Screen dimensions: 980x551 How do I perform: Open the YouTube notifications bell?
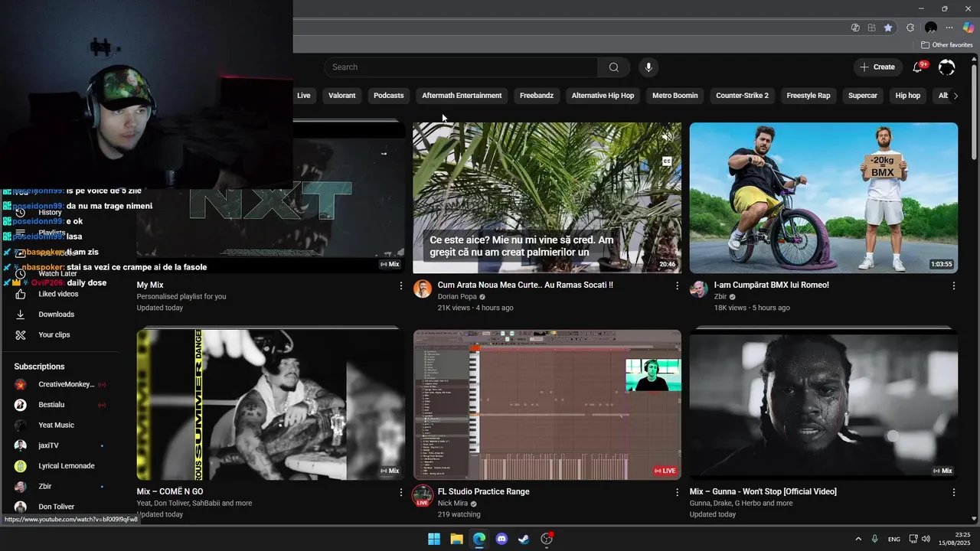(917, 67)
